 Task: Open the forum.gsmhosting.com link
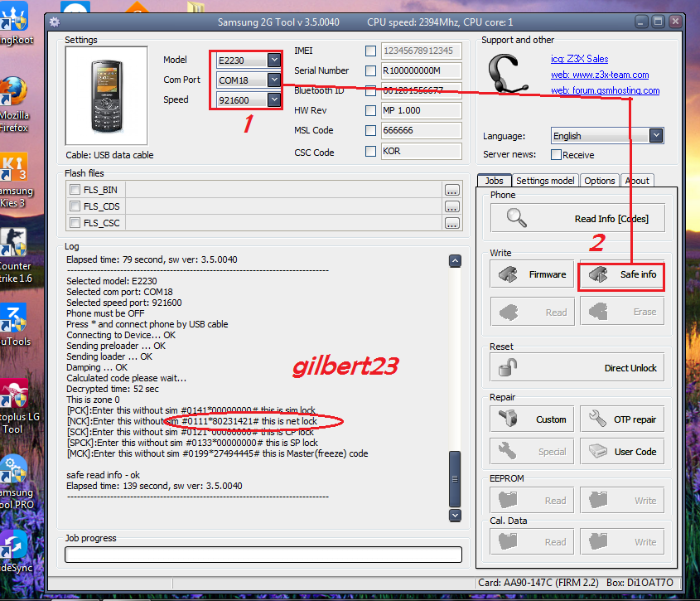pyautogui.click(x=605, y=90)
